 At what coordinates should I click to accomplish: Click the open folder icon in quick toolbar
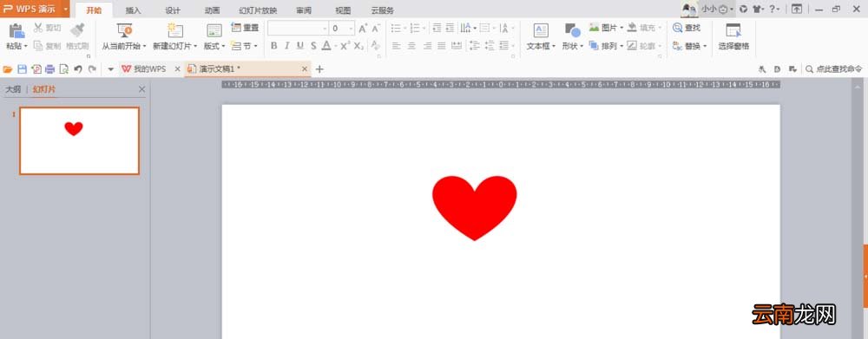click(x=8, y=69)
